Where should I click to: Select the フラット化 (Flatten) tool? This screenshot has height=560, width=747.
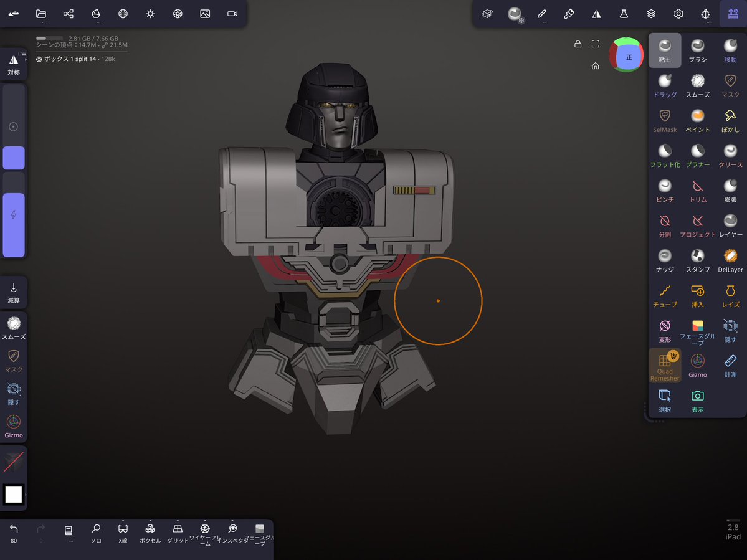pyautogui.click(x=665, y=156)
